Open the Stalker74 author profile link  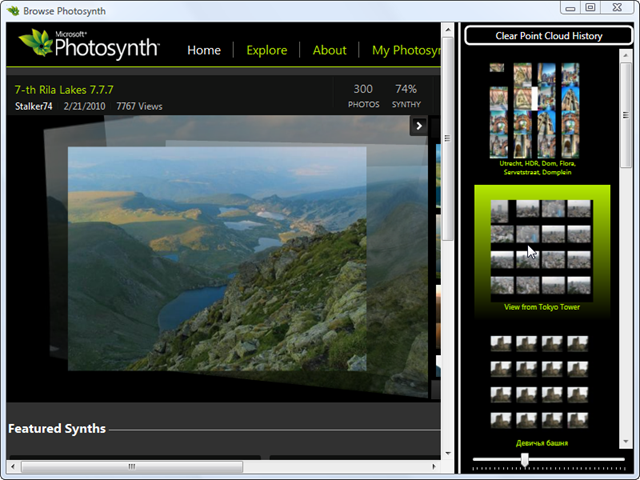34,106
